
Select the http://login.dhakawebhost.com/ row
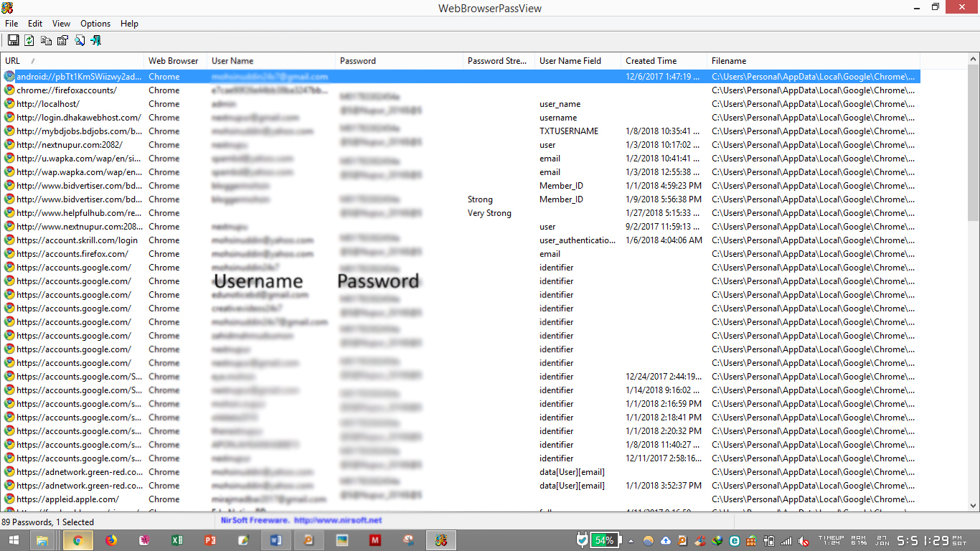click(x=461, y=118)
